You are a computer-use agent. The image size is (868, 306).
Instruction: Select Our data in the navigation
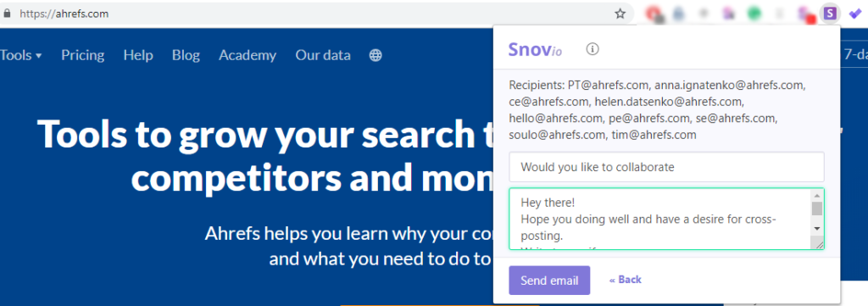(323, 55)
